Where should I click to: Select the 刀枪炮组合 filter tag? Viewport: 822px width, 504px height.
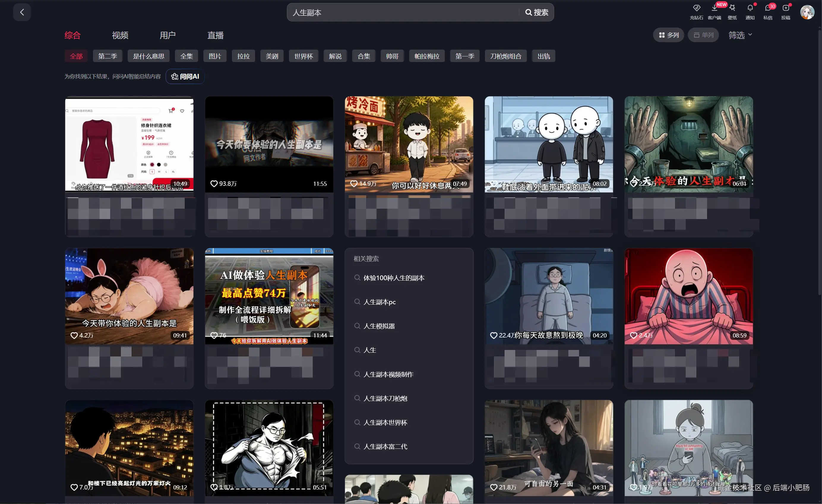505,56
